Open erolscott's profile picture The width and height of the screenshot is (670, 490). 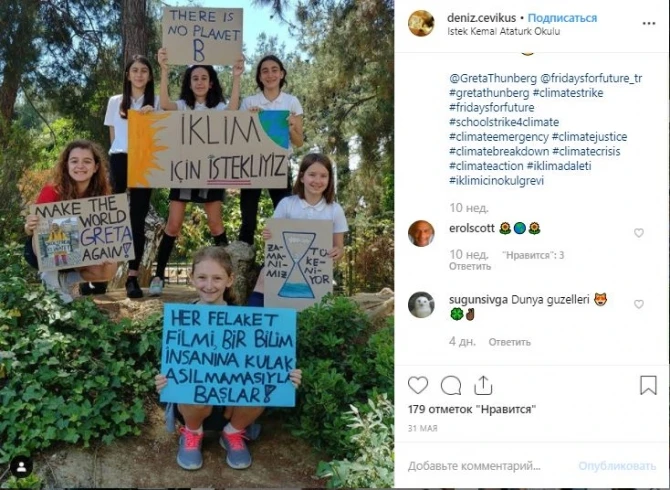[x=421, y=233]
